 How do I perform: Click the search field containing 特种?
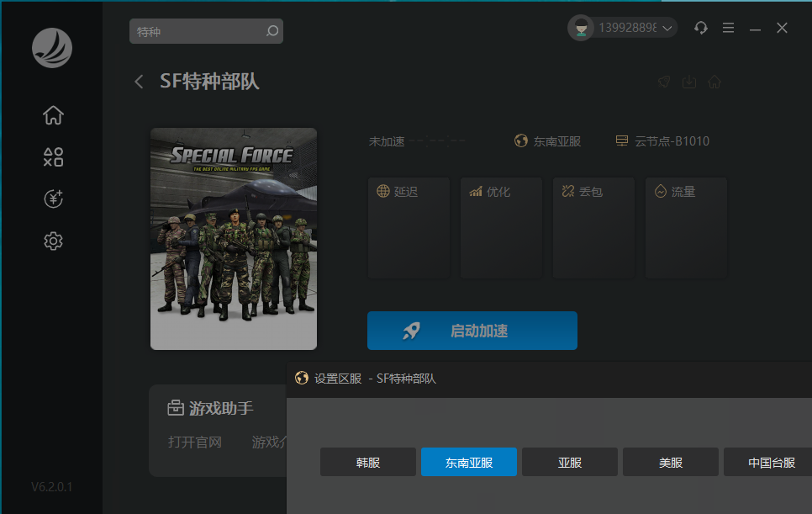pos(206,31)
